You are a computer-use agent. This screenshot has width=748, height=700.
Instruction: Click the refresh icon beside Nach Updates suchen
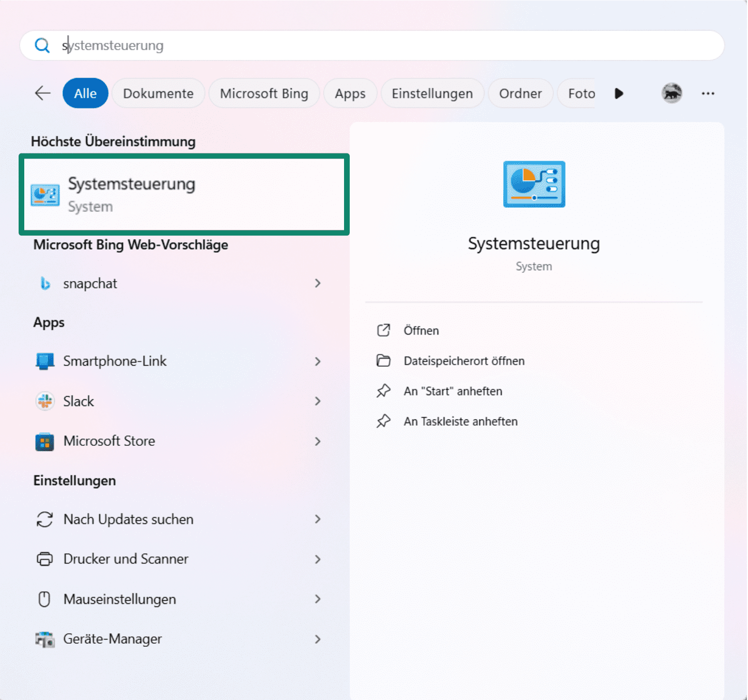click(45, 520)
